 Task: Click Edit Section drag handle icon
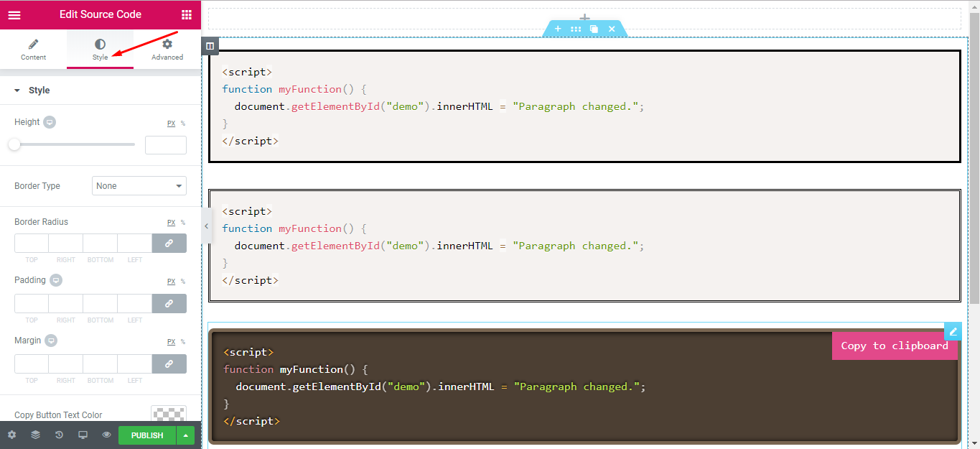click(x=576, y=29)
